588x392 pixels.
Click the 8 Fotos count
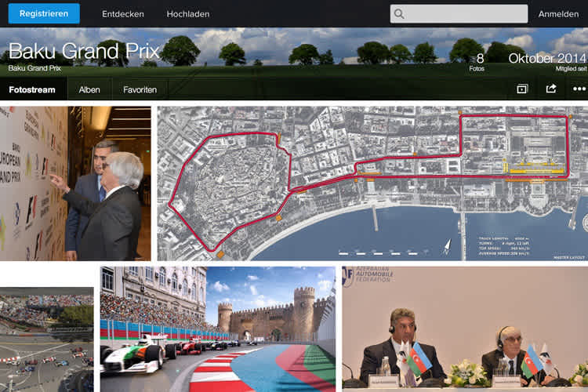pyautogui.click(x=479, y=62)
